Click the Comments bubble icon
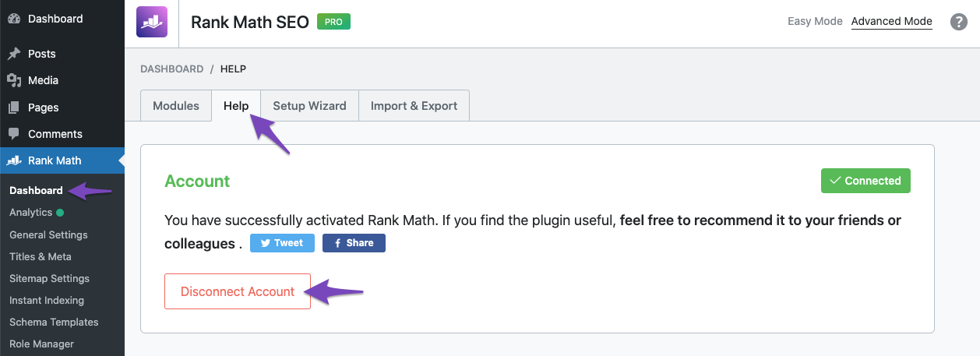The height and width of the screenshot is (356, 980). click(13, 134)
